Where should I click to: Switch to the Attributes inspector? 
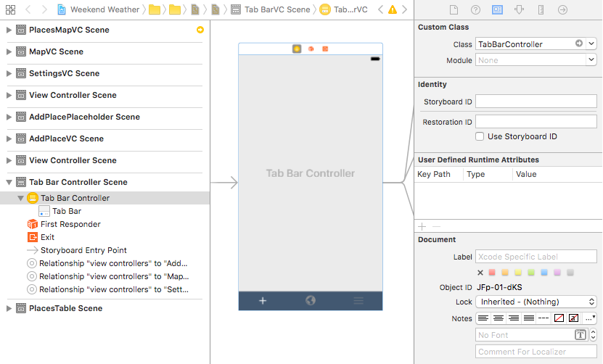click(x=519, y=10)
